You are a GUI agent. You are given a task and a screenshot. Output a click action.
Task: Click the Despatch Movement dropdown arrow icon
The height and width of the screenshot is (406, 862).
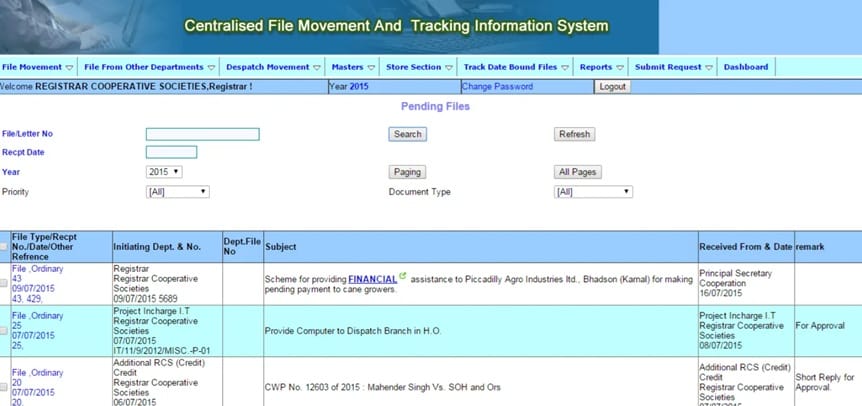(317, 68)
